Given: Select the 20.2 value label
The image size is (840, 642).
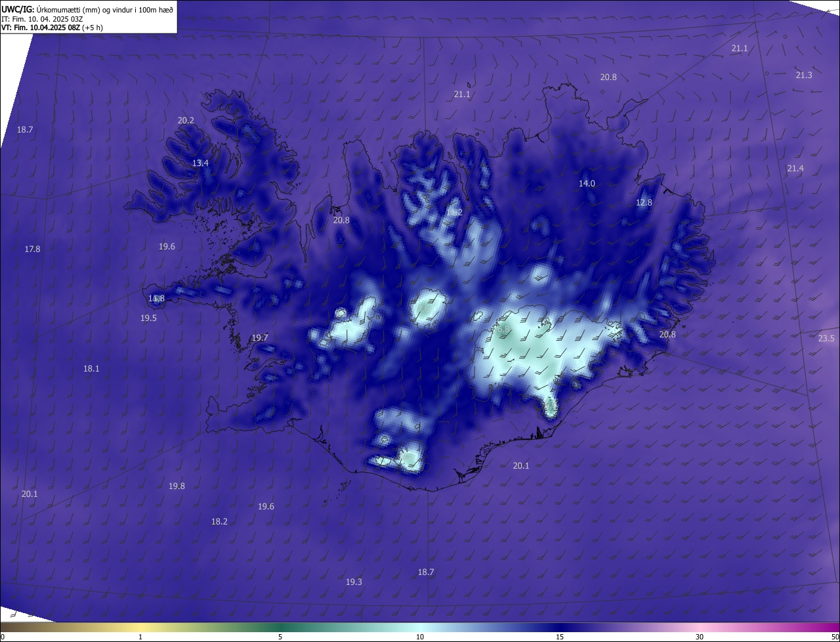Looking at the screenshot, I should 186,120.
